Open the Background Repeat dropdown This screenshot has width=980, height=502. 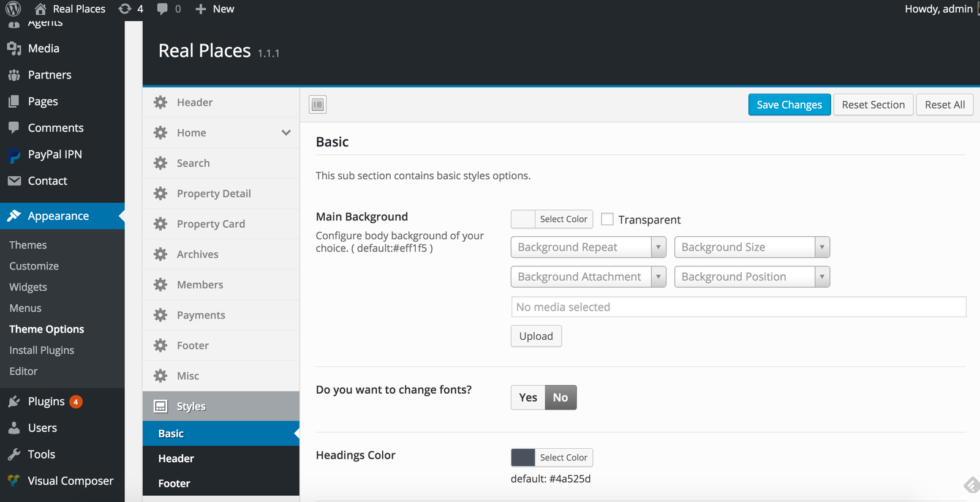coord(588,247)
